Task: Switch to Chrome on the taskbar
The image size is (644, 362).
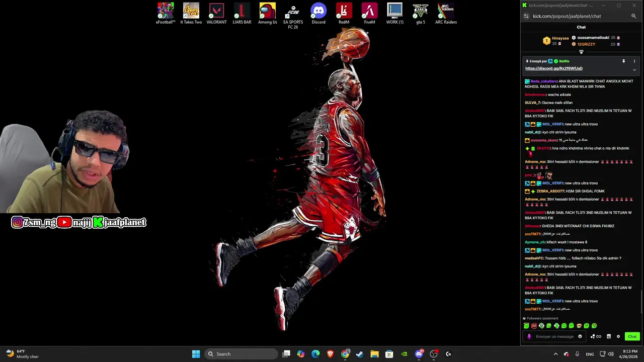Action: [x=345, y=354]
